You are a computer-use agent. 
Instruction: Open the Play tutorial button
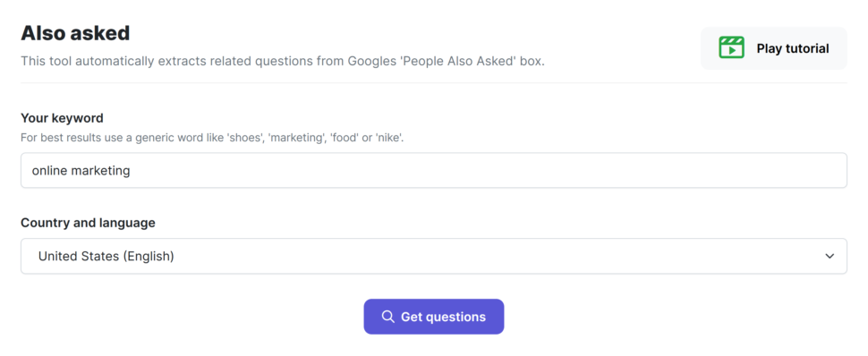773,48
